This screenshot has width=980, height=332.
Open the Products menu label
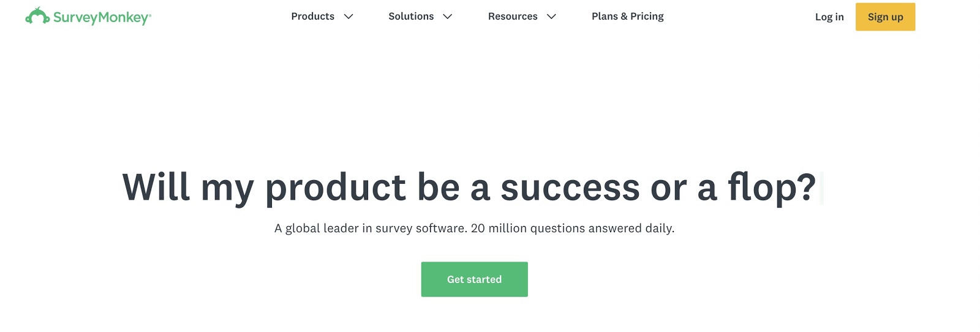pyautogui.click(x=312, y=17)
